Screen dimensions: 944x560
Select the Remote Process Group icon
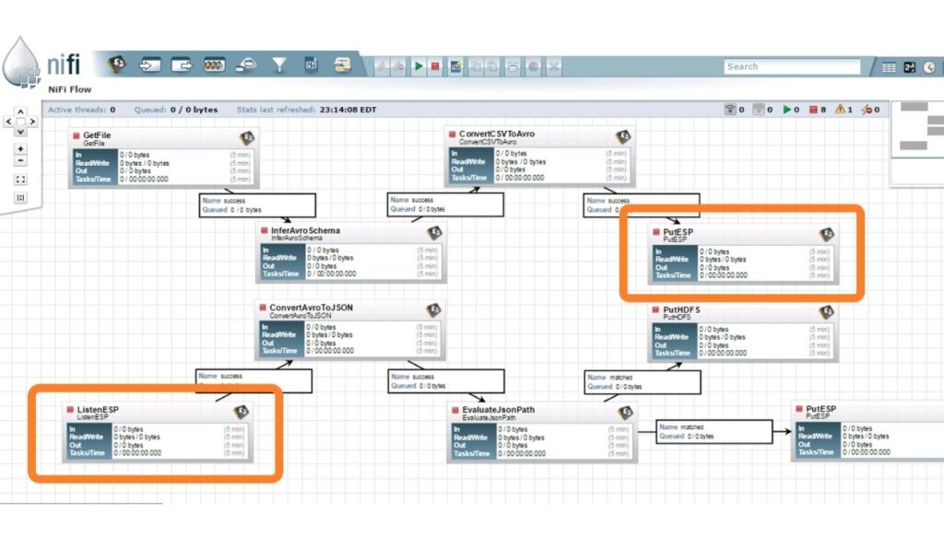pyautogui.click(x=246, y=64)
